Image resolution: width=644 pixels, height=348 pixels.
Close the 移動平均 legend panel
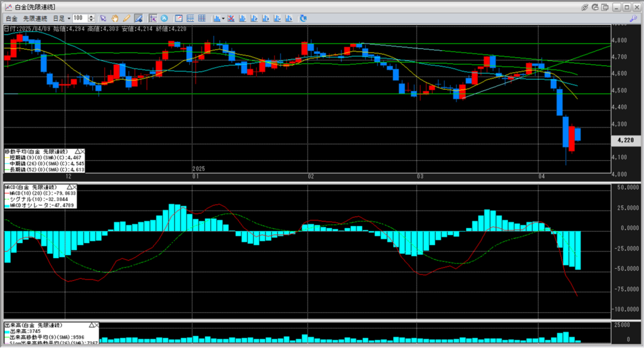pyautogui.click(x=82, y=151)
